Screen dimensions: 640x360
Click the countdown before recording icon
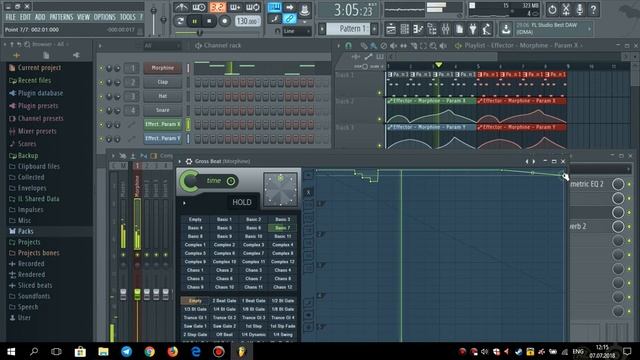coord(218,7)
